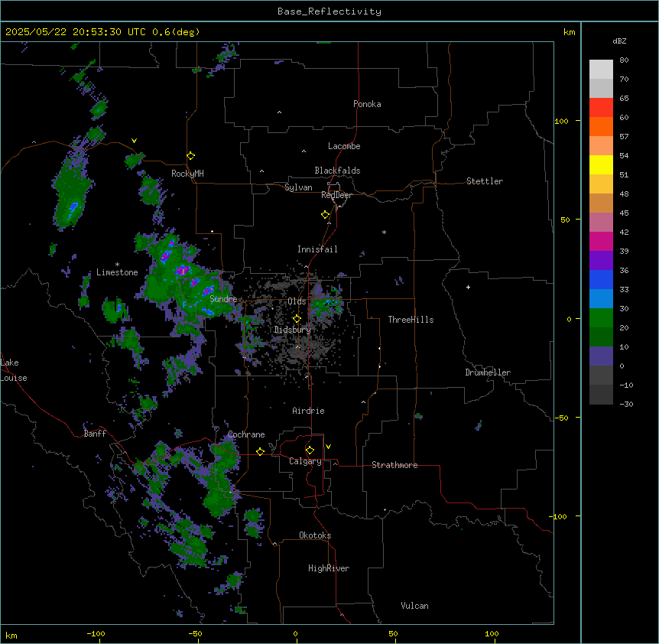Select the yellow diamond marker below Cochrane

[x=260, y=451]
